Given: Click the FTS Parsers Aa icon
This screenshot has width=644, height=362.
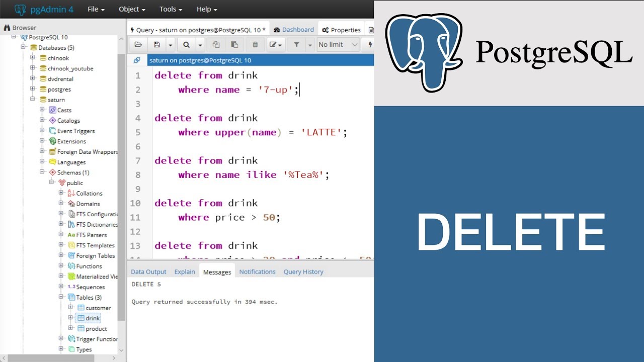Looking at the screenshot, I should [71, 235].
